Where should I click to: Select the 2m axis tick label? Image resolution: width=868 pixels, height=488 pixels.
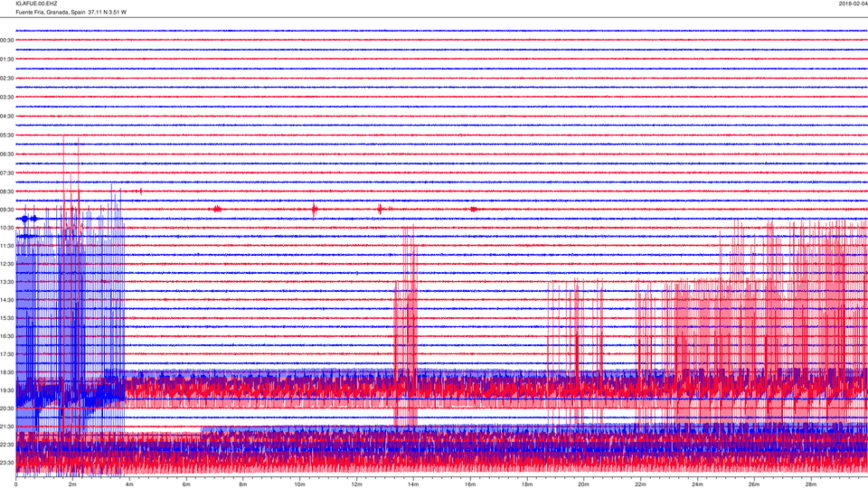point(72,484)
